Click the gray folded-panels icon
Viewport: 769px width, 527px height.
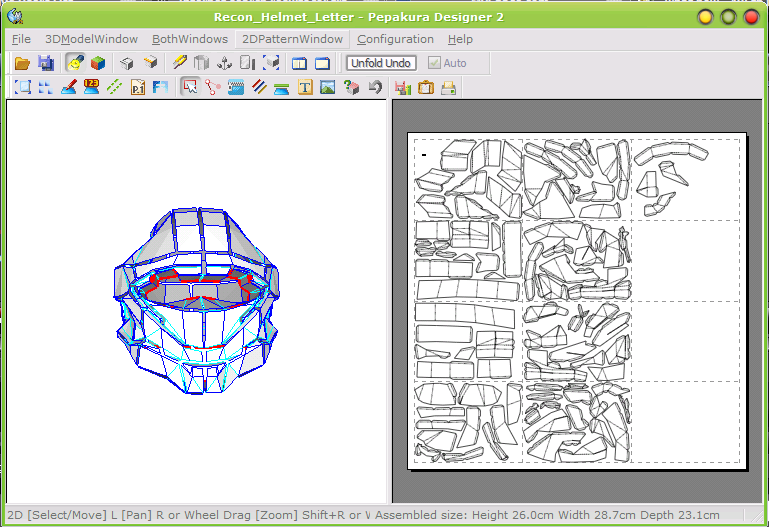(x=202, y=63)
